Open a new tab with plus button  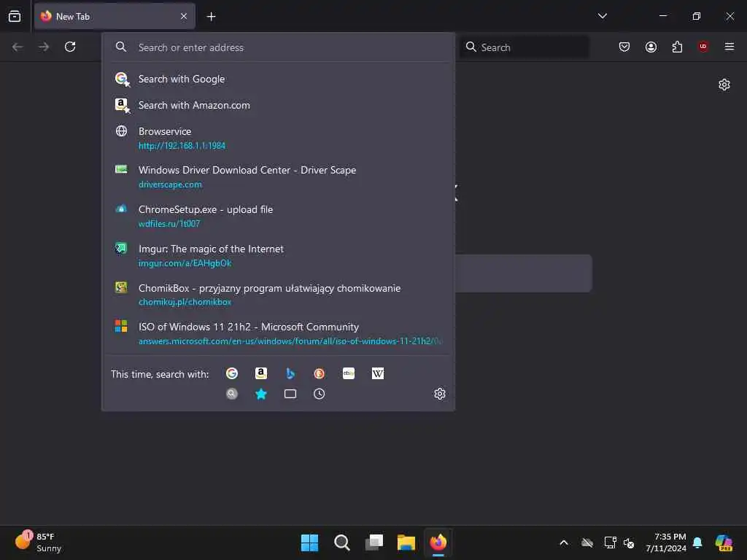(x=211, y=17)
